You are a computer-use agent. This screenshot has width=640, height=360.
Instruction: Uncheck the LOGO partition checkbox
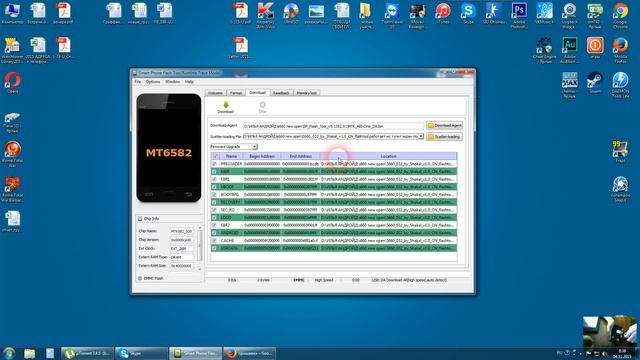click(x=214, y=218)
